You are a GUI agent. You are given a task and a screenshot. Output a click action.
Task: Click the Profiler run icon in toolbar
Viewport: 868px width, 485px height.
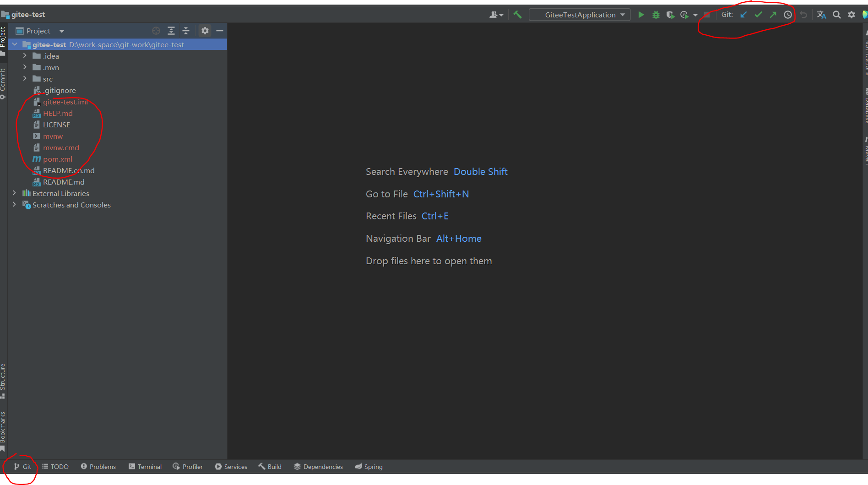point(684,15)
